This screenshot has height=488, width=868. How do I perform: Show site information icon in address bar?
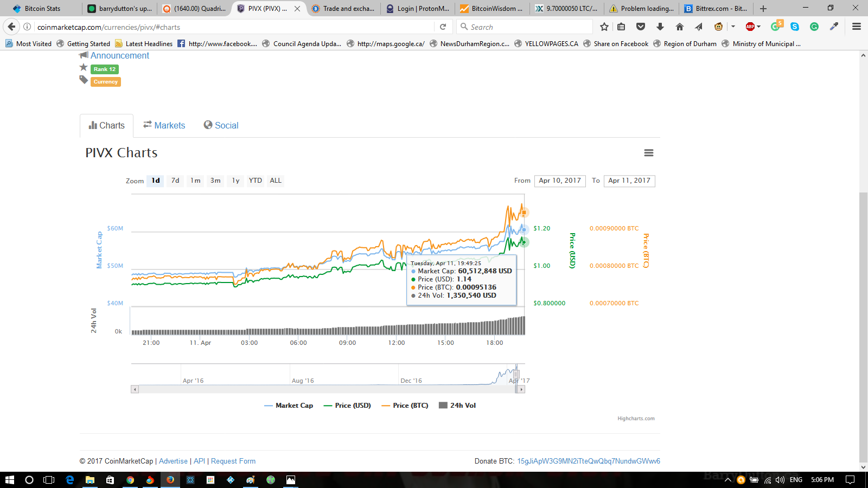(x=27, y=27)
